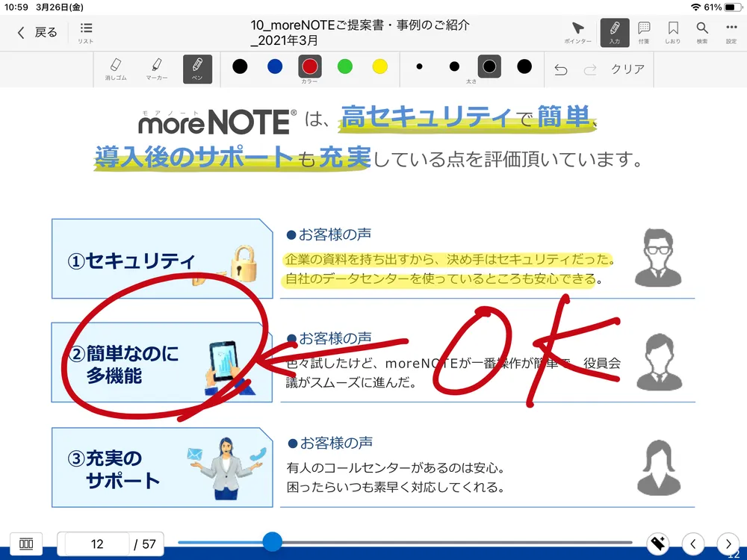Click the battery indicator in status bar
The image size is (747, 560).
point(732,7)
